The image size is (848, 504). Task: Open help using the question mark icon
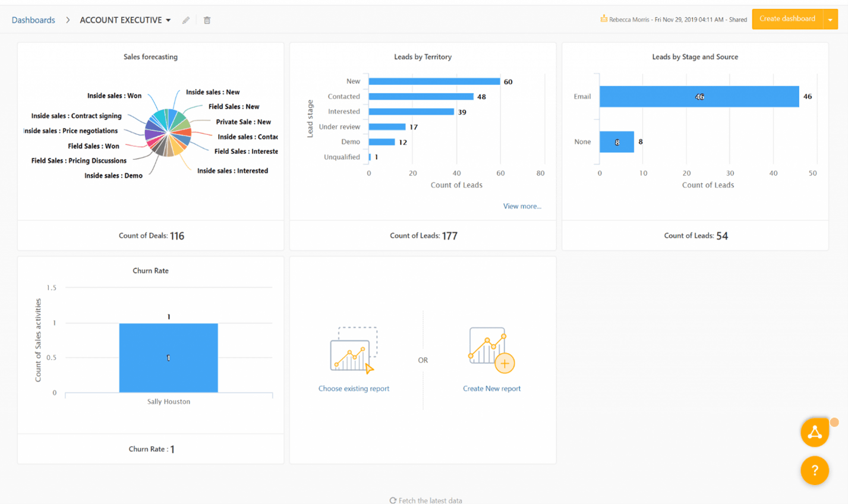815,470
